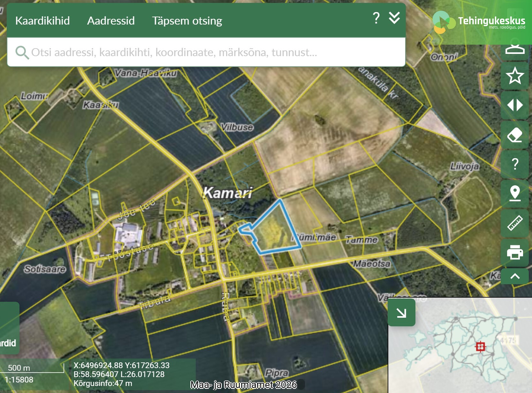The image size is (532, 393).
Task: Click the printer icon to print map
Action: coord(515,252)
